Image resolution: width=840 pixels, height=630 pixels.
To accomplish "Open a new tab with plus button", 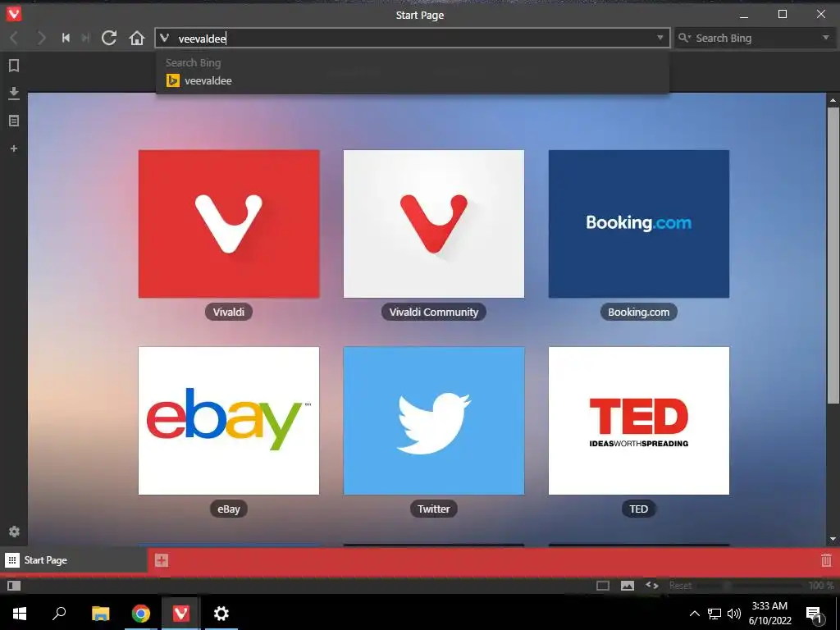I will [x=162, y=560].
